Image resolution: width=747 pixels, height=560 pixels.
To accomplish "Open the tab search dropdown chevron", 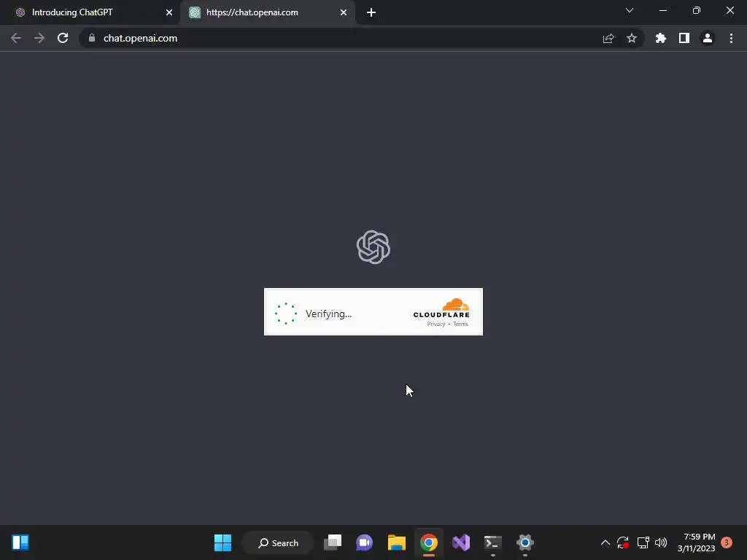I will coord(630,10).
